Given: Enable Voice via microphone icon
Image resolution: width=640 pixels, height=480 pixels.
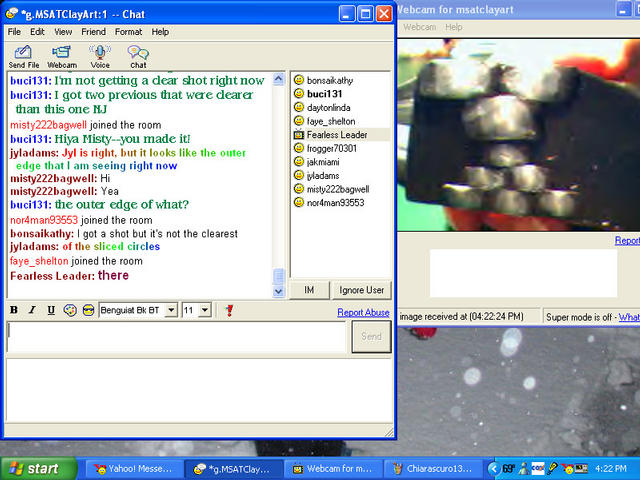Looking at the screenshot, I should 100,57.
